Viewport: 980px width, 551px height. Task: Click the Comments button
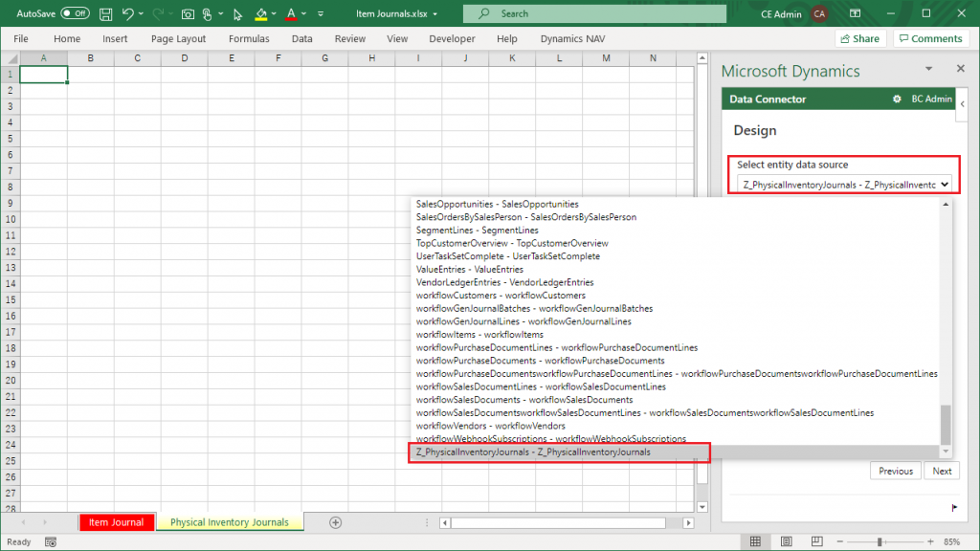[x=930, y=38]
